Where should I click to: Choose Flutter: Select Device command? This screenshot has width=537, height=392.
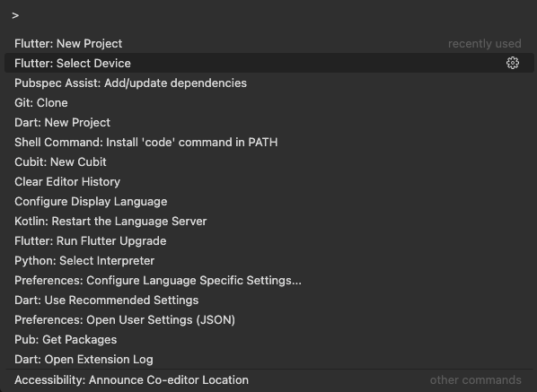(269, 63)
